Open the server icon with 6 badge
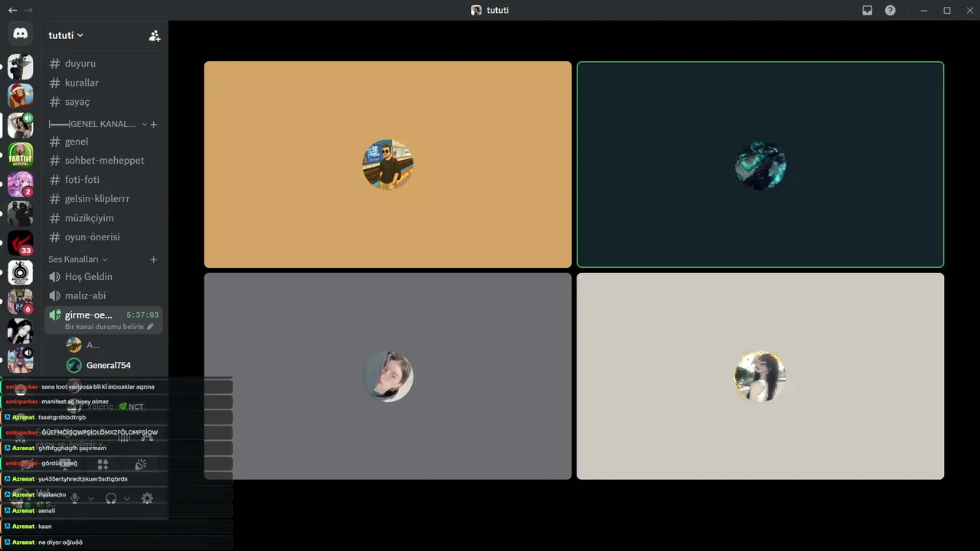Screen dimensions: 980x551 coord(21,302)
